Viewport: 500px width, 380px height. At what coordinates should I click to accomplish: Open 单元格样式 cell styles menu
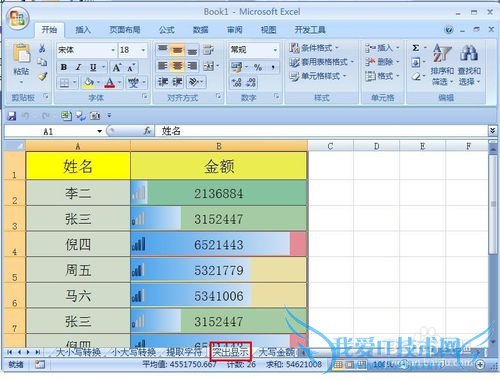[318, 76]
